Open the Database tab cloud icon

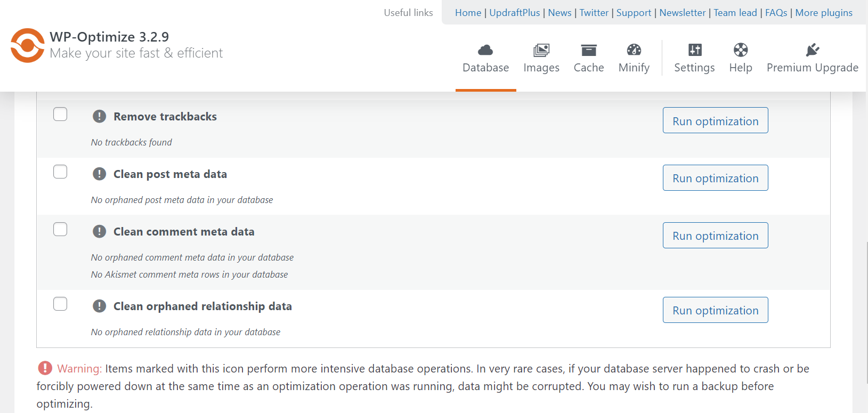point(485,50)
